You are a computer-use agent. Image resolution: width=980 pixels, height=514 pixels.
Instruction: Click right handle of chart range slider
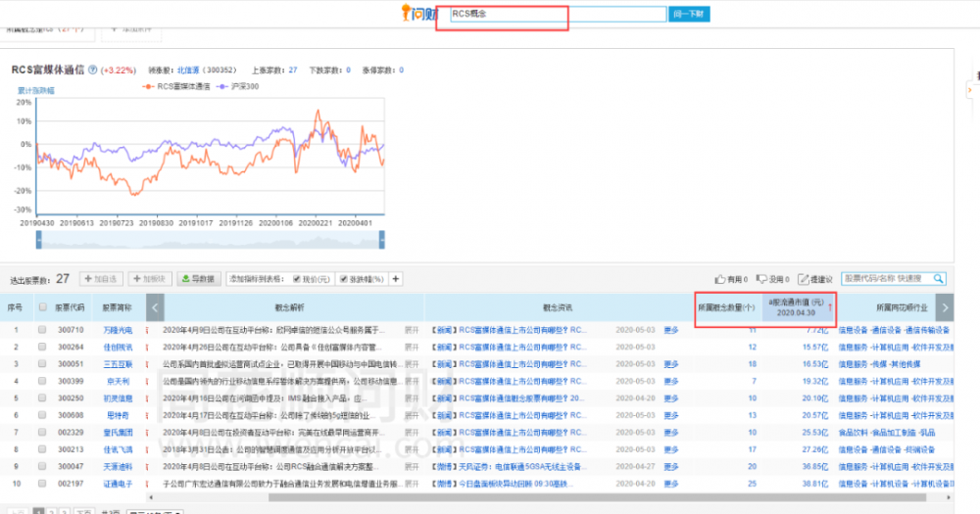(x=382, y=239)
